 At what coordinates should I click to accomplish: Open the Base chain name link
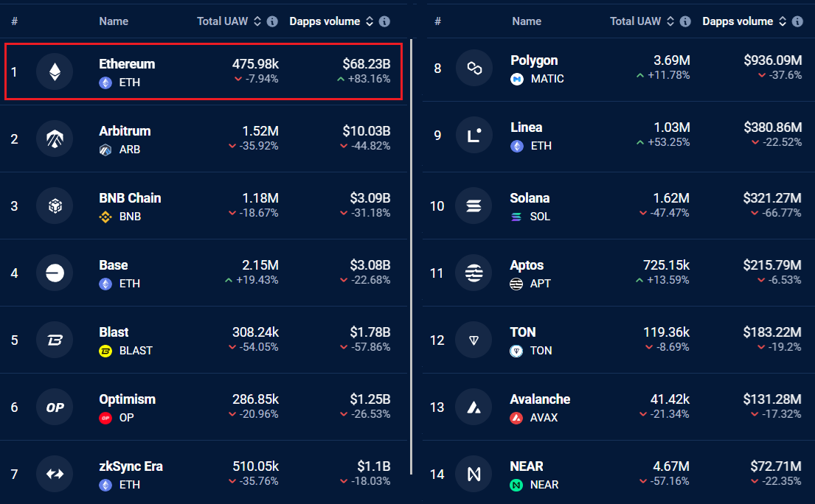click(x=114, y=265)
